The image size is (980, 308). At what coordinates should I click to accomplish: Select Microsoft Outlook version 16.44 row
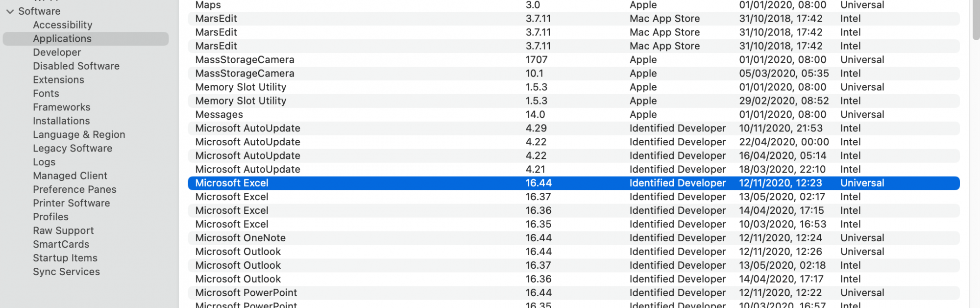[x=574, y=252]
